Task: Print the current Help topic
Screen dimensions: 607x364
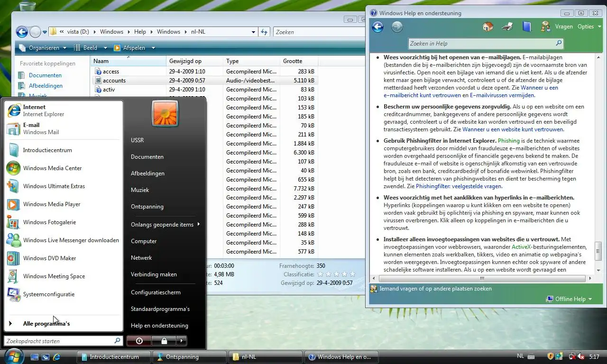Action: coord(507,27)
